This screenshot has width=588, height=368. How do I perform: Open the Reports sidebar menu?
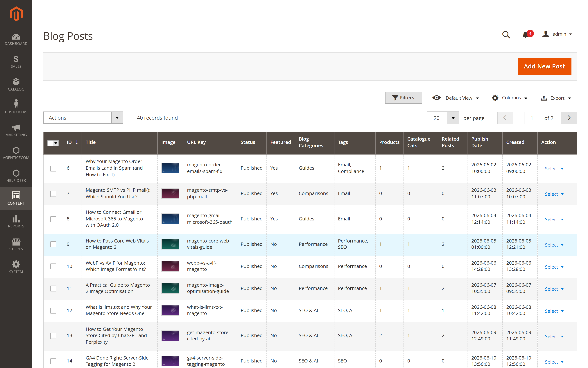click(16, 222)
